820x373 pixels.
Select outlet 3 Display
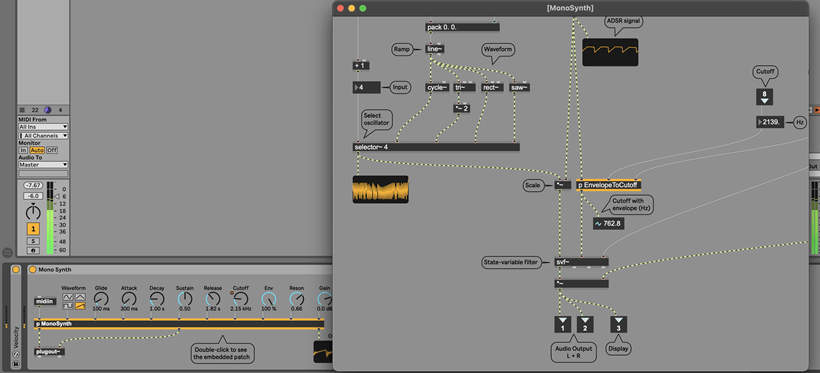(x=618, y=324)
